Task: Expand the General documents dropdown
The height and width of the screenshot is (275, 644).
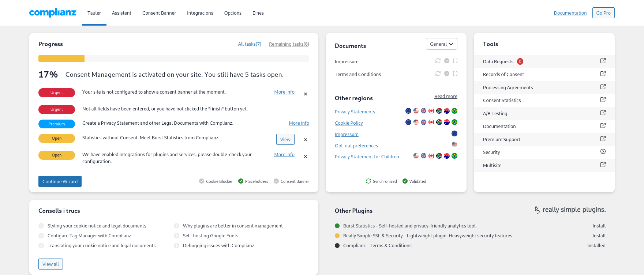Action: click(441, 44)
